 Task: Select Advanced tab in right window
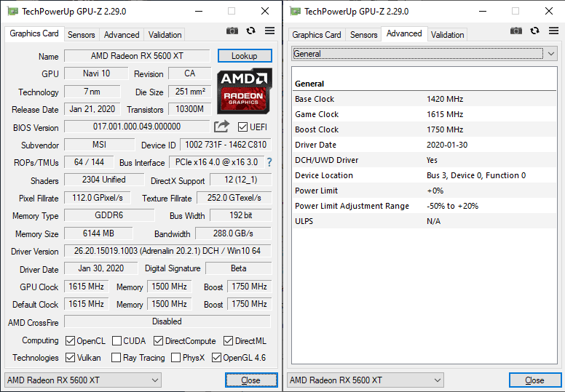point(404,34)
